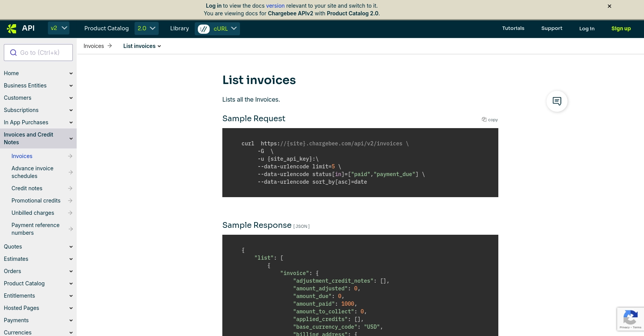Screen dimensions: 644x336
Task: Open Credit notes page
Action: tap(27, 188)
